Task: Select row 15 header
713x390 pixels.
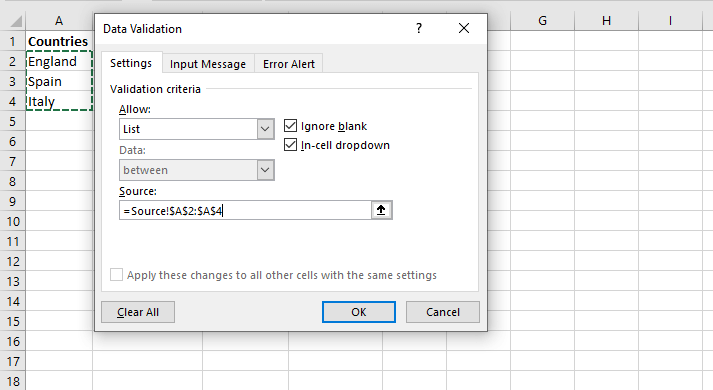Action: [13, 321]
